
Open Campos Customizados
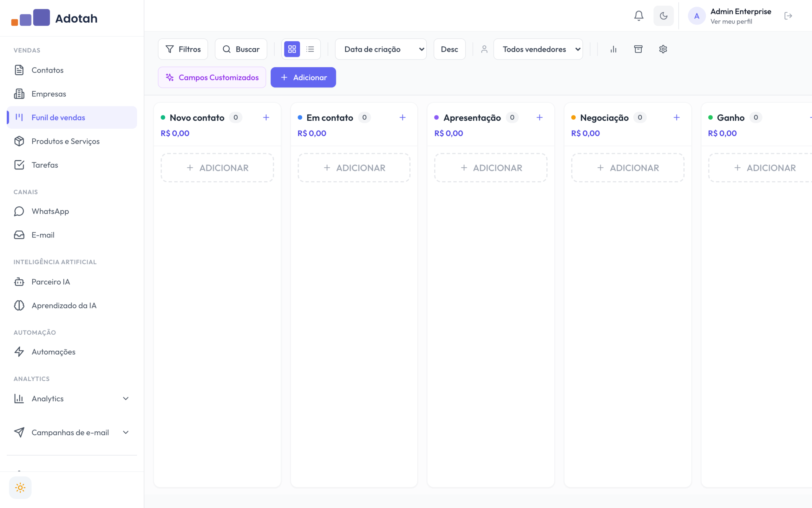pos(212,77)
